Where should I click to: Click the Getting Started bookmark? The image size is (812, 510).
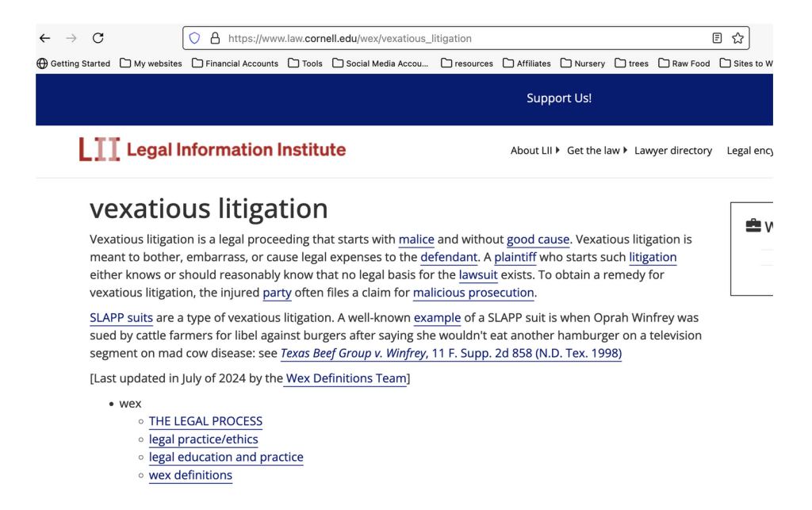coord(74,63)
